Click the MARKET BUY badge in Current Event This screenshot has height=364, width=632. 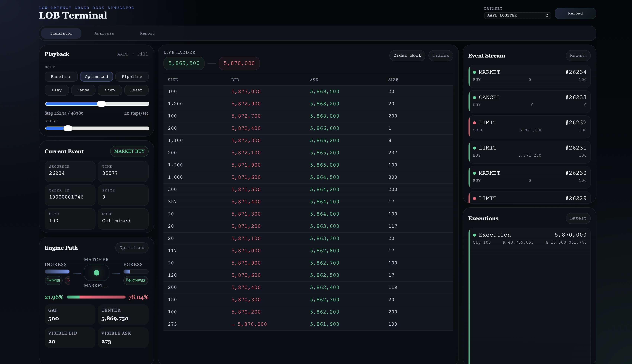(x=129, y=151)
